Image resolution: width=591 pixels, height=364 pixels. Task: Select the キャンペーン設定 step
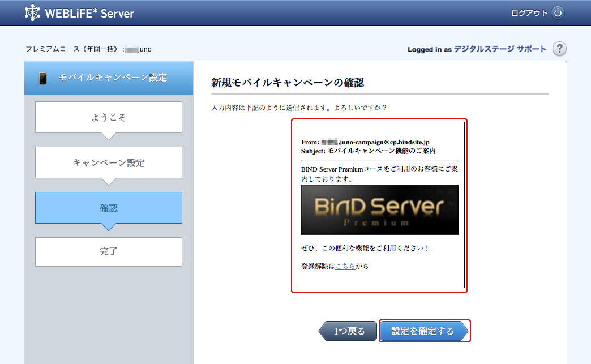click(x=109, y=162)
